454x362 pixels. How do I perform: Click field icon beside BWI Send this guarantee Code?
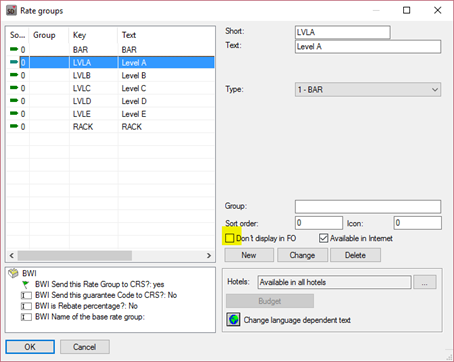click(x=26, y=295)
